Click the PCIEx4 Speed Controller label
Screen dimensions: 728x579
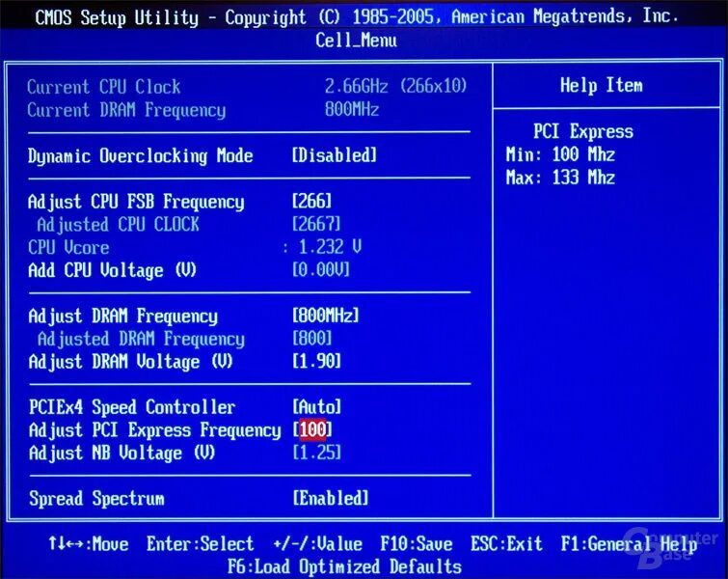[x=132, y=407]
